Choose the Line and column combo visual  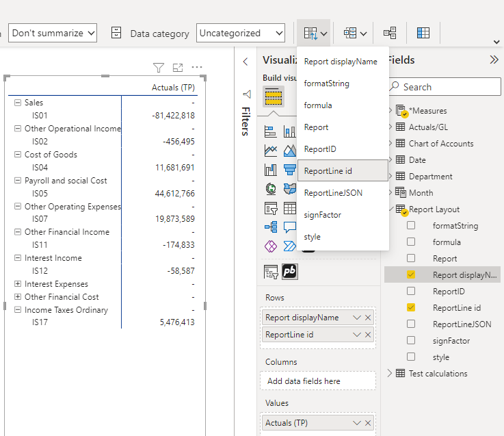[x=271, y=170]
